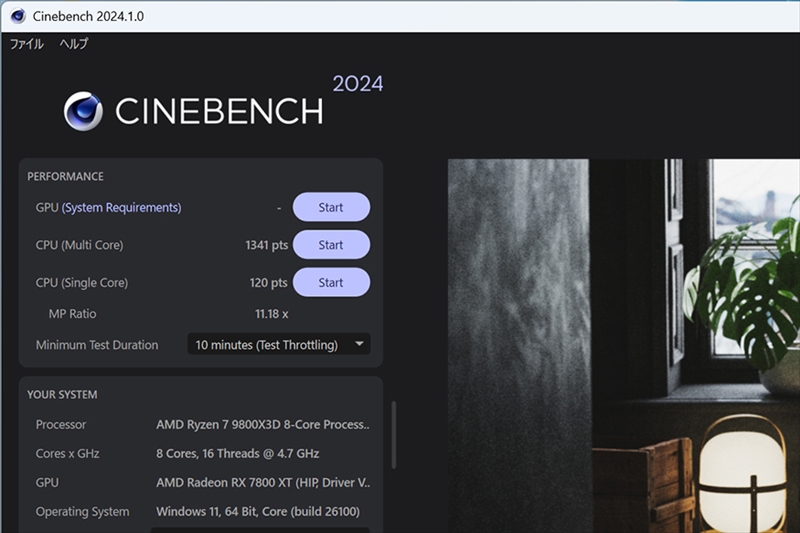800x533 pixels.
Task: Click the Cinebench 2024.1.0 window title
Action: pyautogui.click(x=88, y=16)
